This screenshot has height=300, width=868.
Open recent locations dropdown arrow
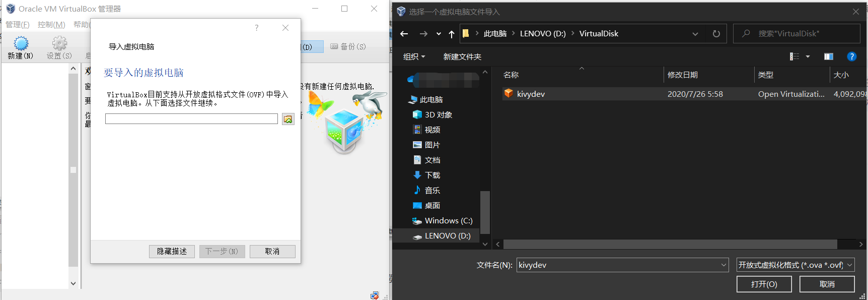439,34
